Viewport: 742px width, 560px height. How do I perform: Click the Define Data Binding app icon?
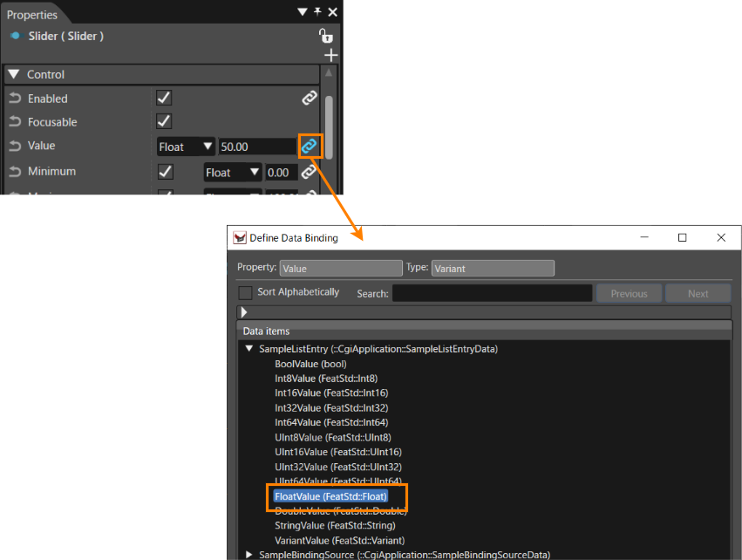[240, 237]
